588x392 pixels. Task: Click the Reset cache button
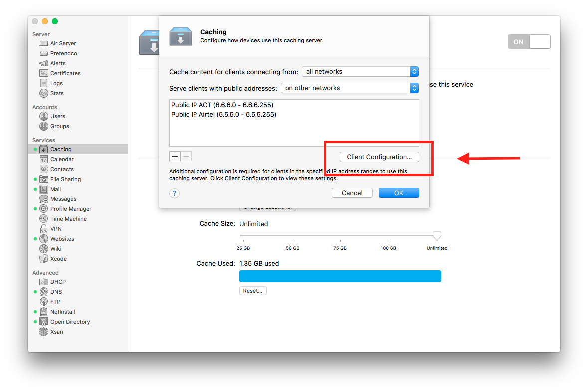[253, 291]
